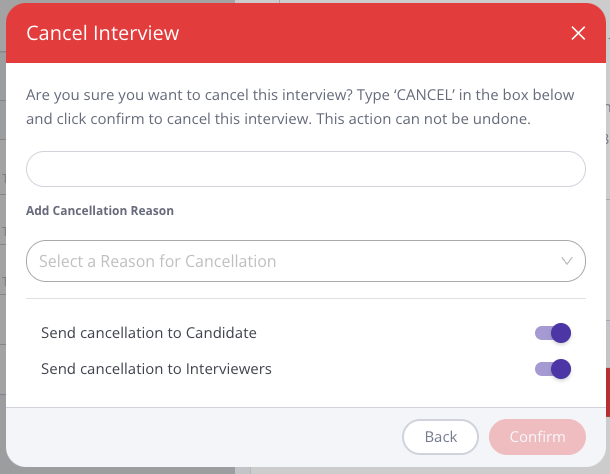The width and height of the screenshot is (610, 474).
Task: Click the Select a Reason placeholder text
Action: click(158, 261)
